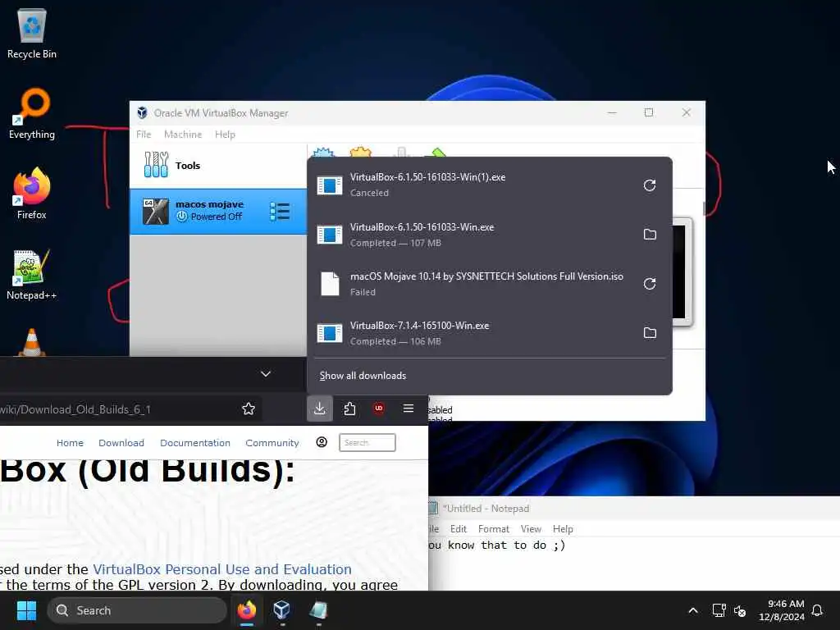Open the notifications bell icon
The height and width of the screenshot is (630, 840).
tap(817, 610)
